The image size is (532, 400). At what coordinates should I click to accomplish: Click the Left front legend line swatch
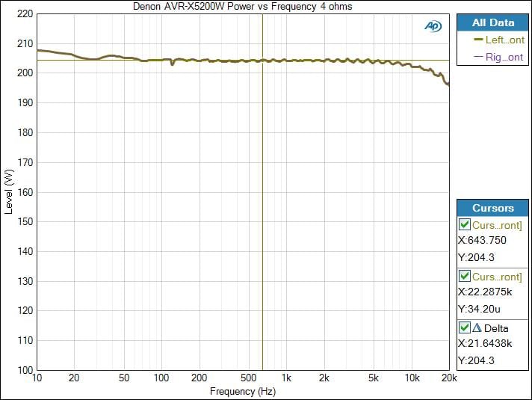(x=478, y=40)
